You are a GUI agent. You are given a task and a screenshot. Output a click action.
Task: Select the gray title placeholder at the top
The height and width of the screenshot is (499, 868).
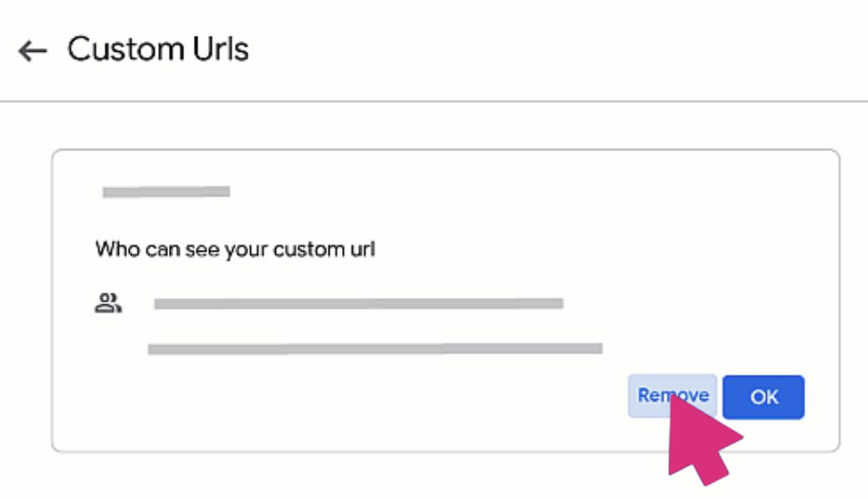(x=164, y=191)
